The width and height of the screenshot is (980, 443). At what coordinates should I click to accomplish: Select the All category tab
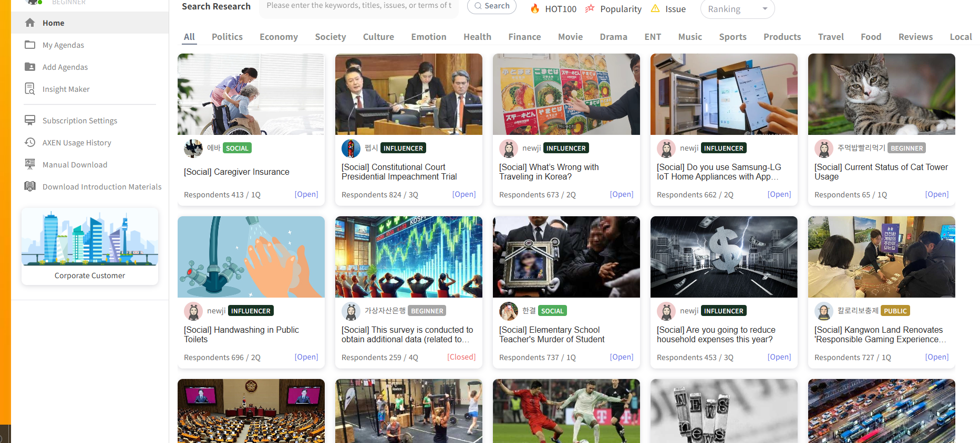click(189, 37)
